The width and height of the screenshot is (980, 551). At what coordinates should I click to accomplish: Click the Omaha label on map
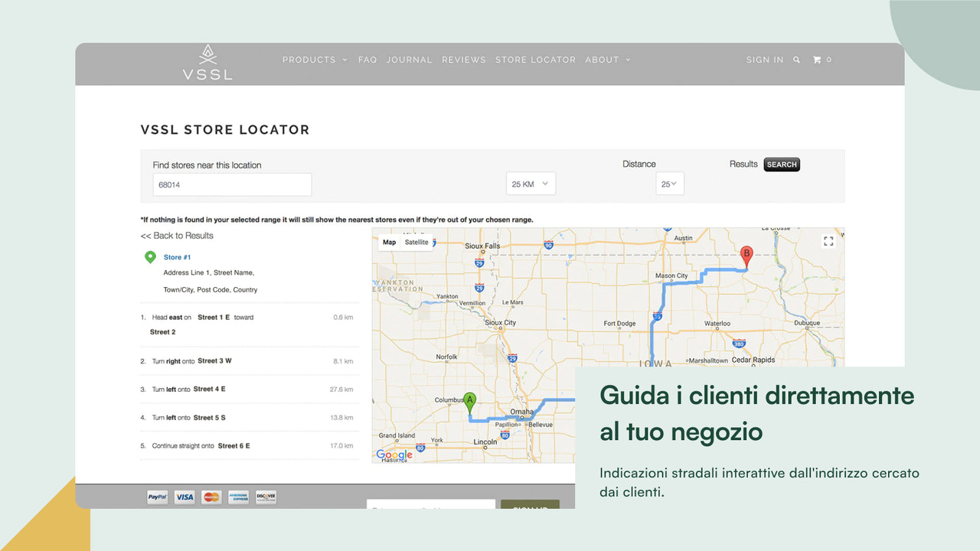(x=521, y=412)
